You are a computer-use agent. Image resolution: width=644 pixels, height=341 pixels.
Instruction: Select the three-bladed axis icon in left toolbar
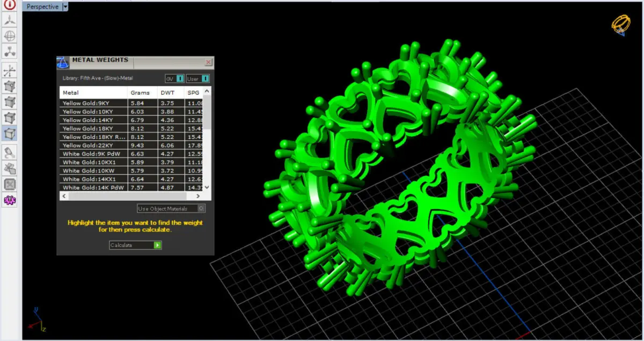10,21
